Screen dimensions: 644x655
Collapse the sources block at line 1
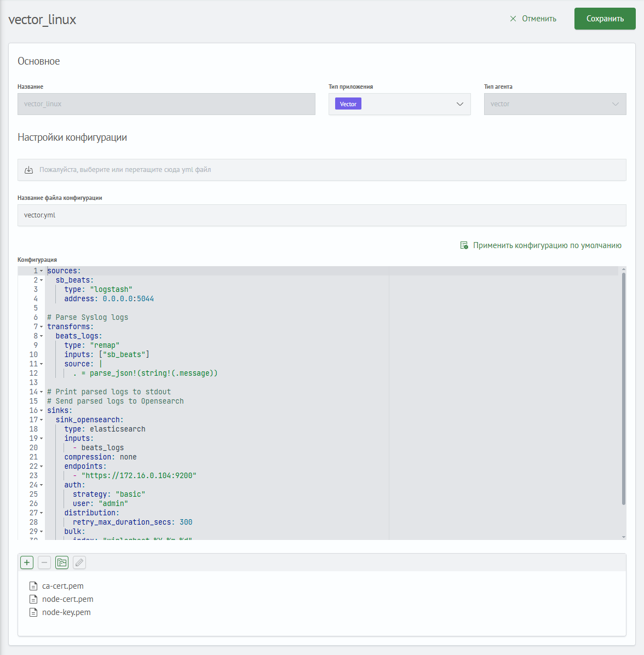coord(41,271)
